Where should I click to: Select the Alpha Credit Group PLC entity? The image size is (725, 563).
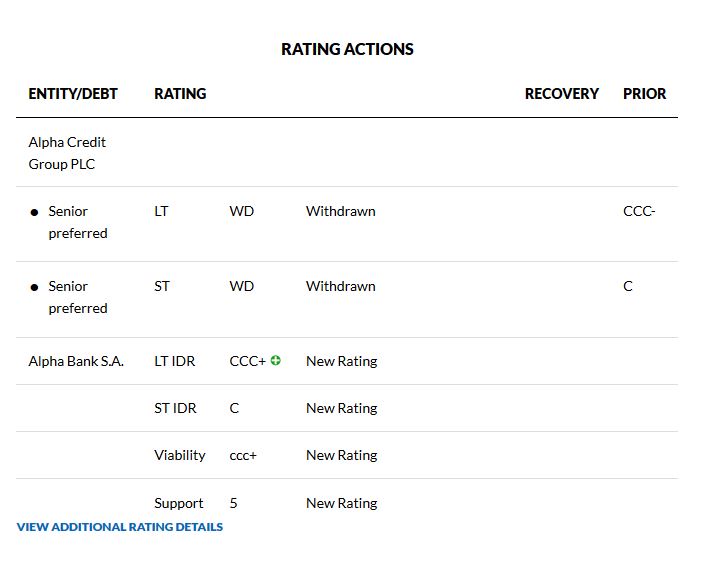click(x=67, y=153)
